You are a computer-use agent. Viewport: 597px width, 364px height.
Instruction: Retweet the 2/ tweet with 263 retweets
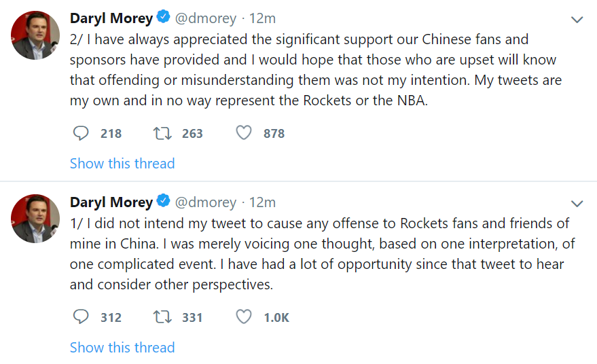click(x=162, y=133)
